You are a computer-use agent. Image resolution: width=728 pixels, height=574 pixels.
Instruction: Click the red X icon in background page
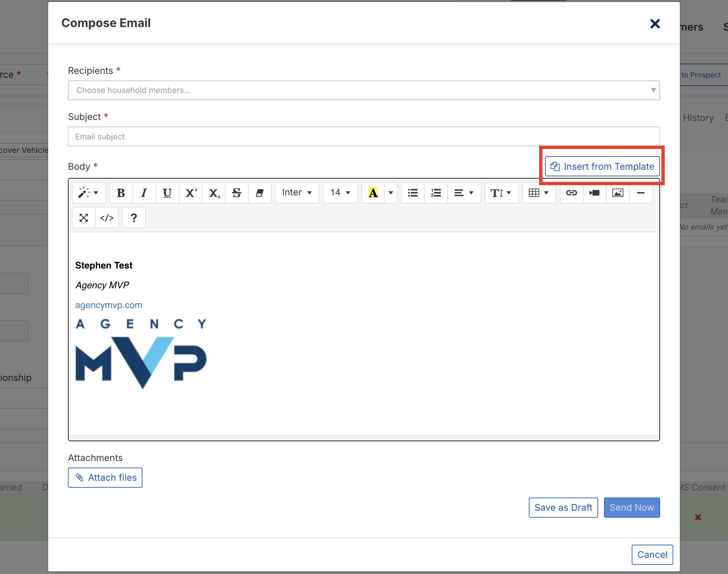698,517
